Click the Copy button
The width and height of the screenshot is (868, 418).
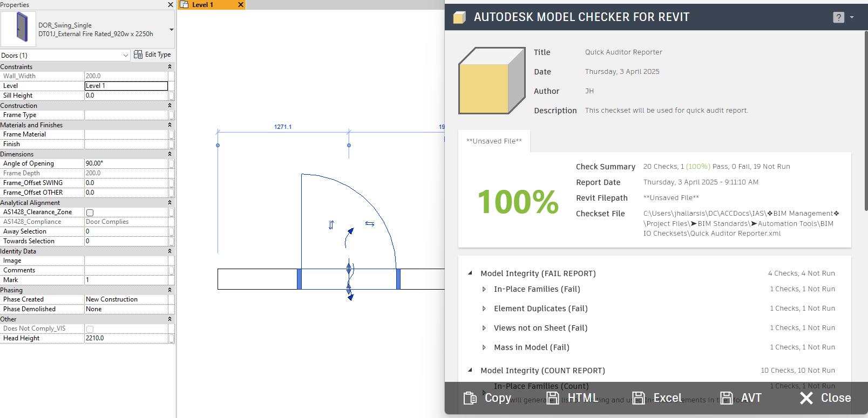[x=487, y=398]
